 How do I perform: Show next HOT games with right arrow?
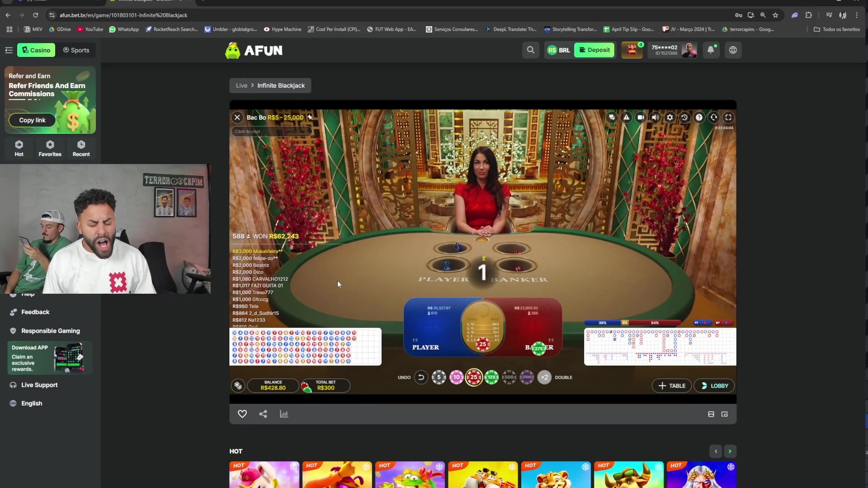point(730,451)
